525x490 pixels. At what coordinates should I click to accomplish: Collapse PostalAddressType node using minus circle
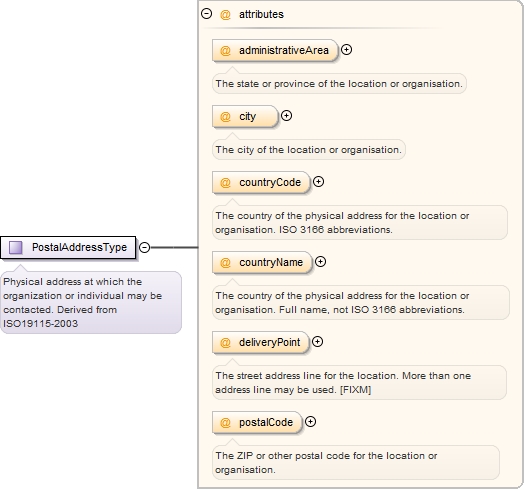pos(144,248)
